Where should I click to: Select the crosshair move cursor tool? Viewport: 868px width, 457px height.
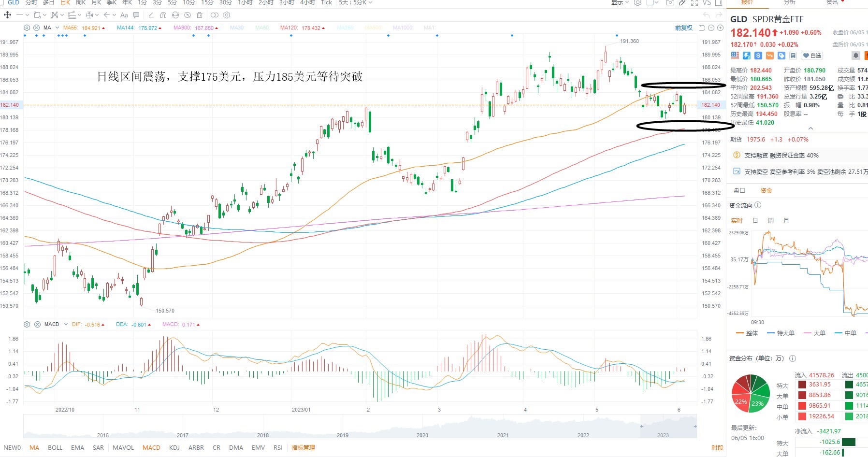tap(7, 15)
